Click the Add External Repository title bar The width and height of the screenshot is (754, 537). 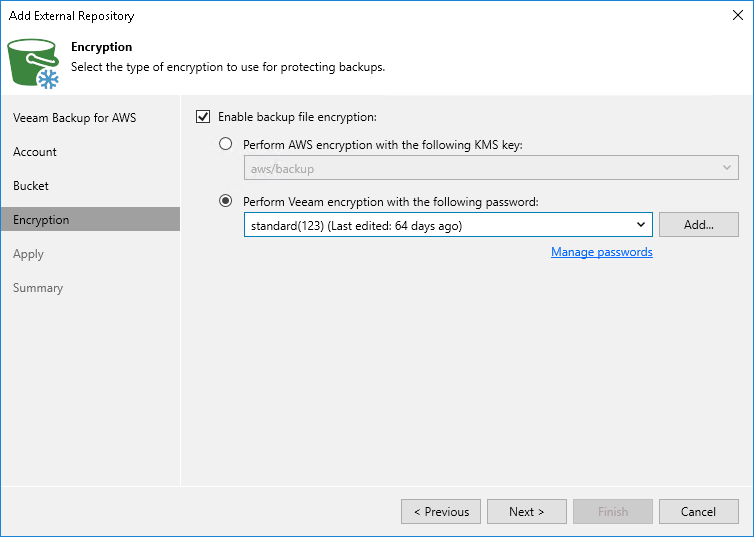[300, 15]
